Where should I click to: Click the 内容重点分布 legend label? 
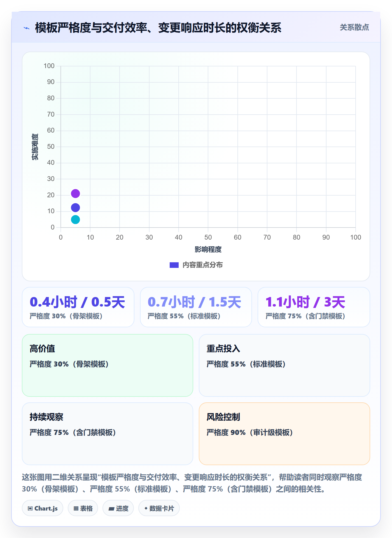pyautogui.click(x=202, y=265)
